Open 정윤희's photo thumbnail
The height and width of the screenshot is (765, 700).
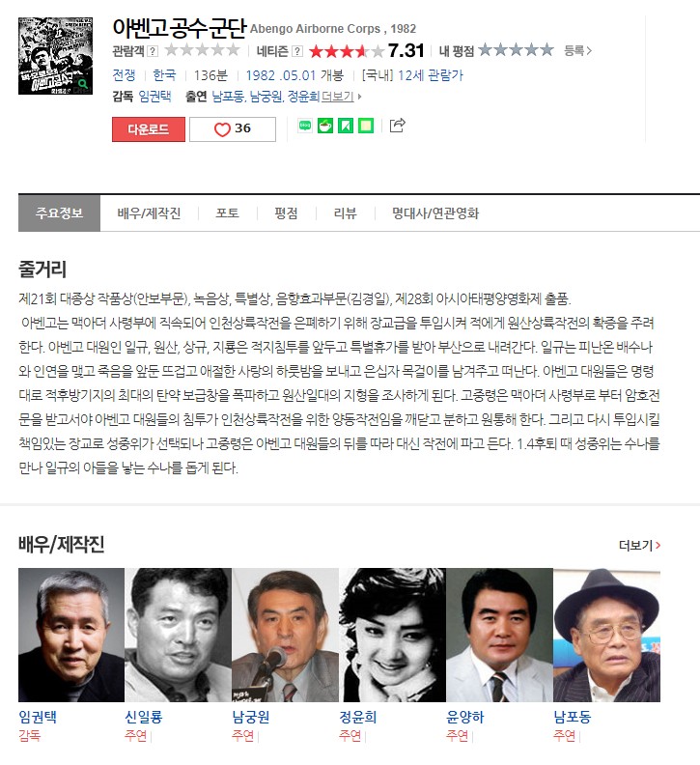392,635
